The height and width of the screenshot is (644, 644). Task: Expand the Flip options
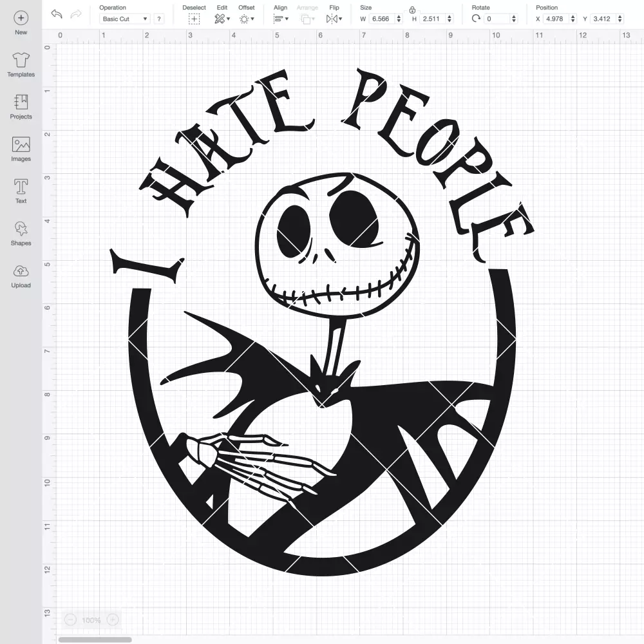pyautogui.click(x=334, y=19)
